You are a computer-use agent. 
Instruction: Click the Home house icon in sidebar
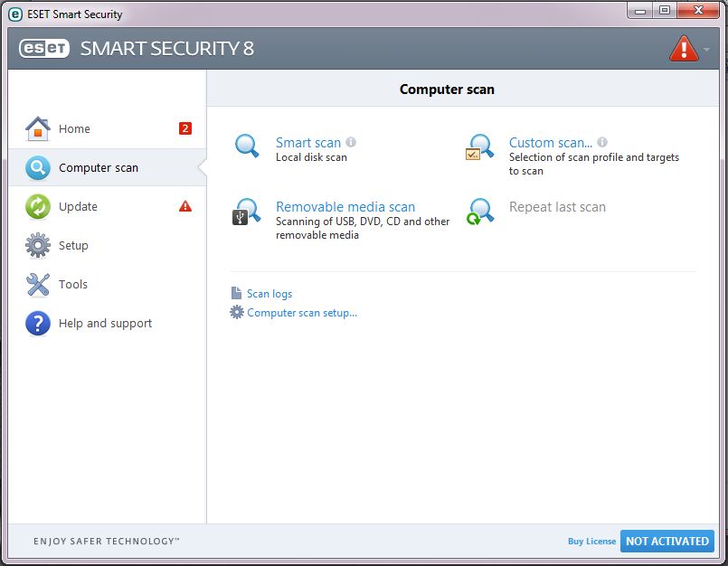[37, 129]
